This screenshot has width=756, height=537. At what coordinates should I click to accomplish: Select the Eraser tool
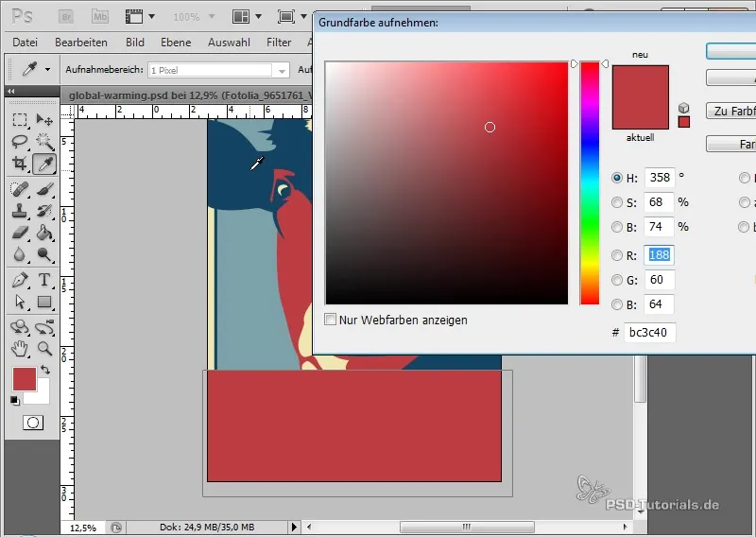(x=20, y=233)
